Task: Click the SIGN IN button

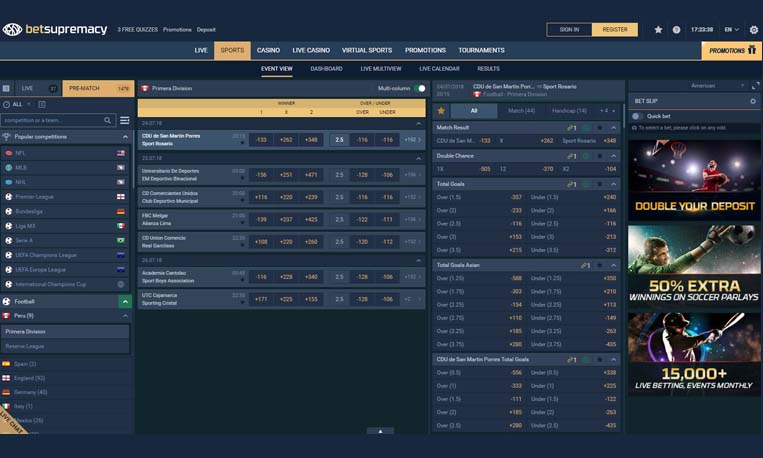Action: click(x=569, y=30)
